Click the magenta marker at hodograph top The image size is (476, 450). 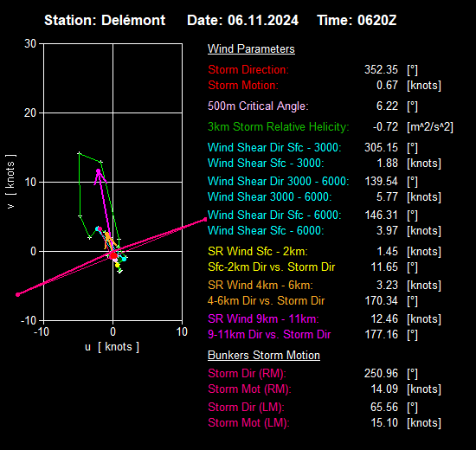[99, 171]
